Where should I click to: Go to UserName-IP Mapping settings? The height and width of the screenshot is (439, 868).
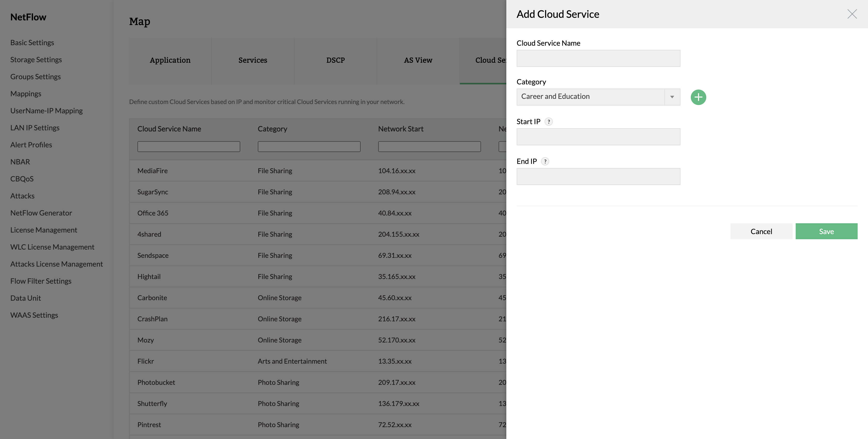click(47, 111)
